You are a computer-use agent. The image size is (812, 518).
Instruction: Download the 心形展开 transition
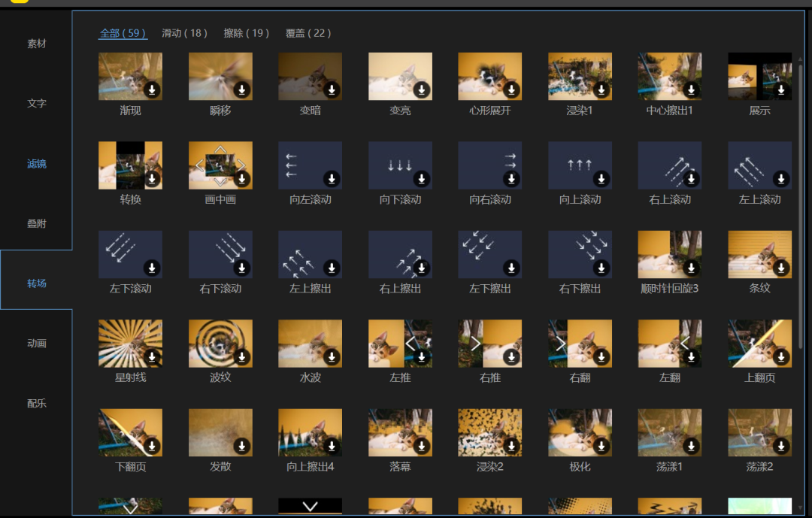[512, 89]
